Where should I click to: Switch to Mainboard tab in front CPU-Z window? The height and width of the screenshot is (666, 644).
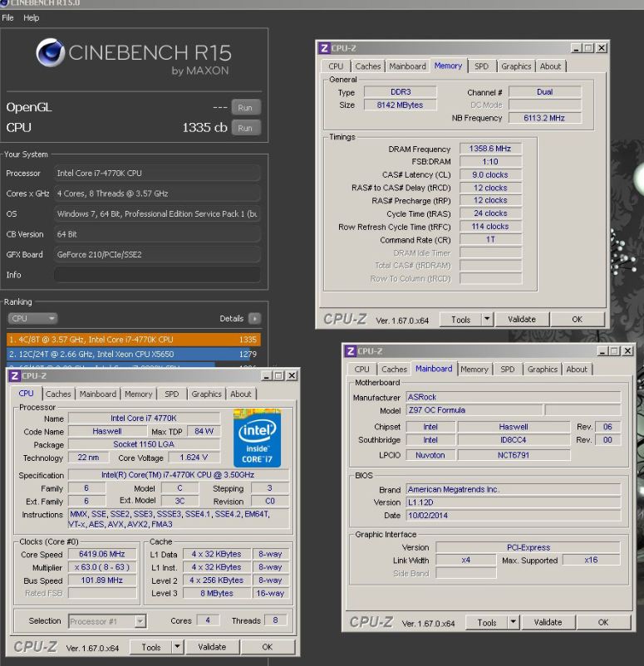(x=98, y=394)
